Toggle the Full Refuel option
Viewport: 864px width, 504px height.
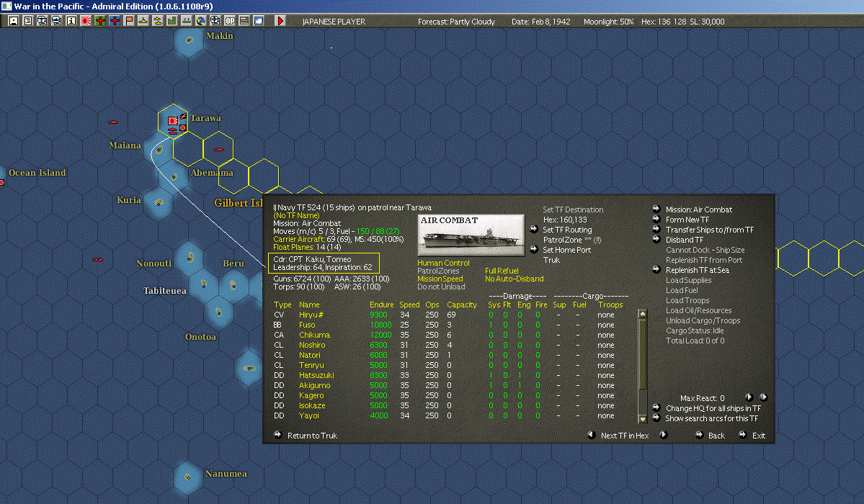502,271
